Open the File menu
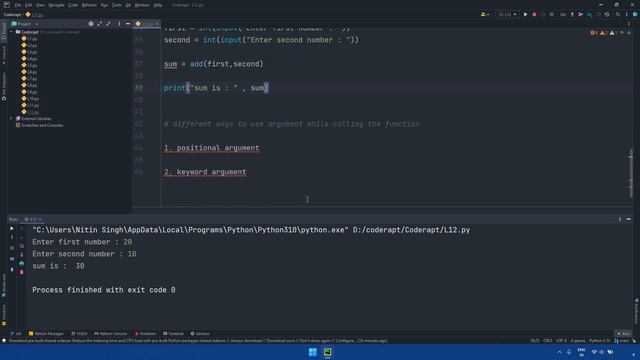Screen dimensions: 640x360 click(18, 5)
